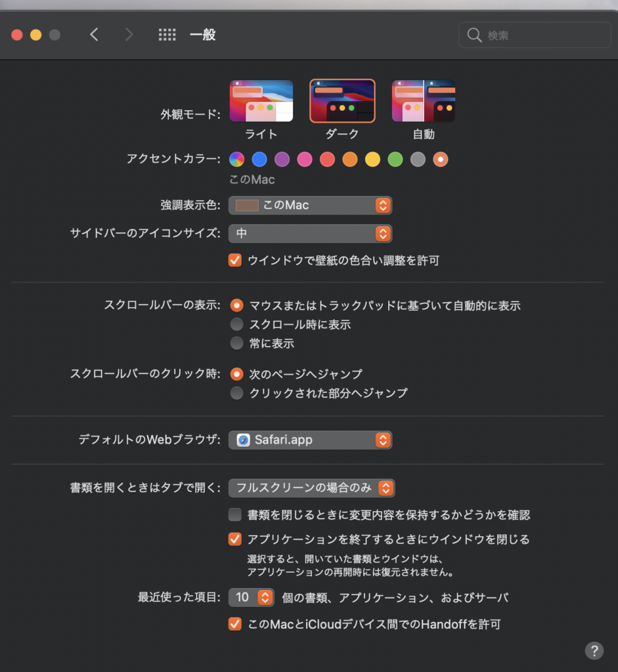Choose the blue accent color
The image size is (618, 672).
(259, 159)
